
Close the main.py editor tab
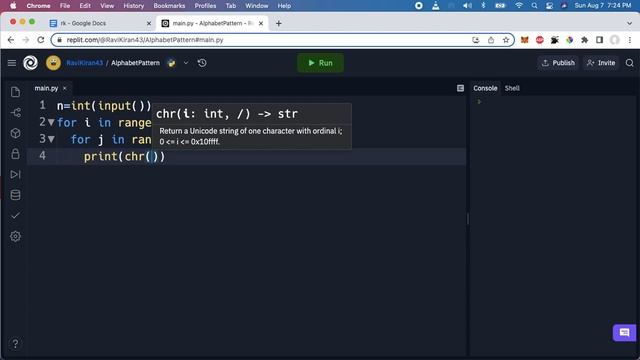coord(64,88)
